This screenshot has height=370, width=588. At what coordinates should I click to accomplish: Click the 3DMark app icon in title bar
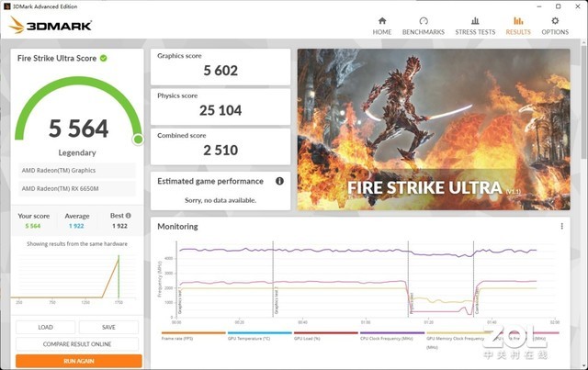(x=6, y=6)
